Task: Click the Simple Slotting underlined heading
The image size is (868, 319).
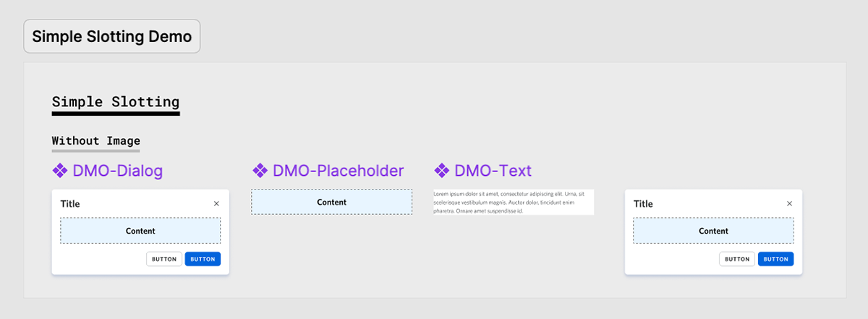Action: 116,102
